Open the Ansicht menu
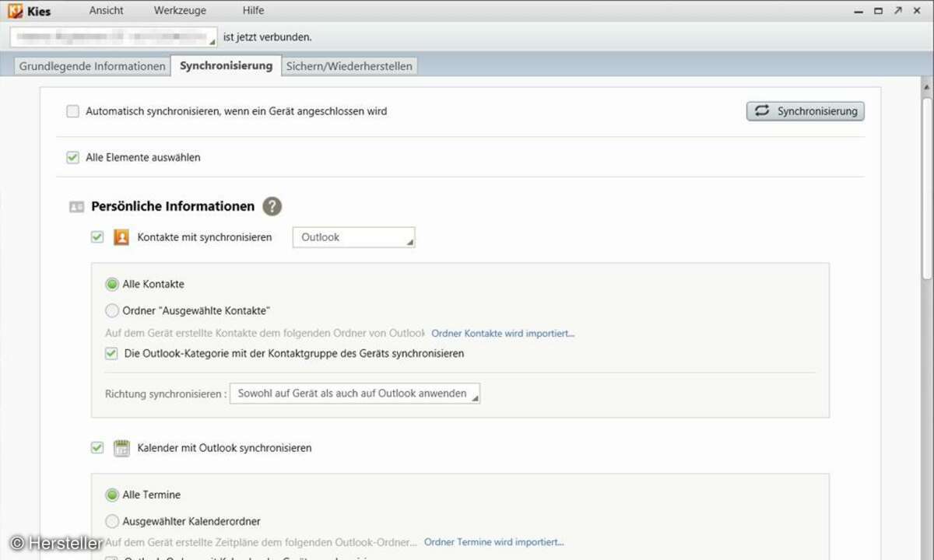The width and height of the screenshot is (934, 560). 107,11
